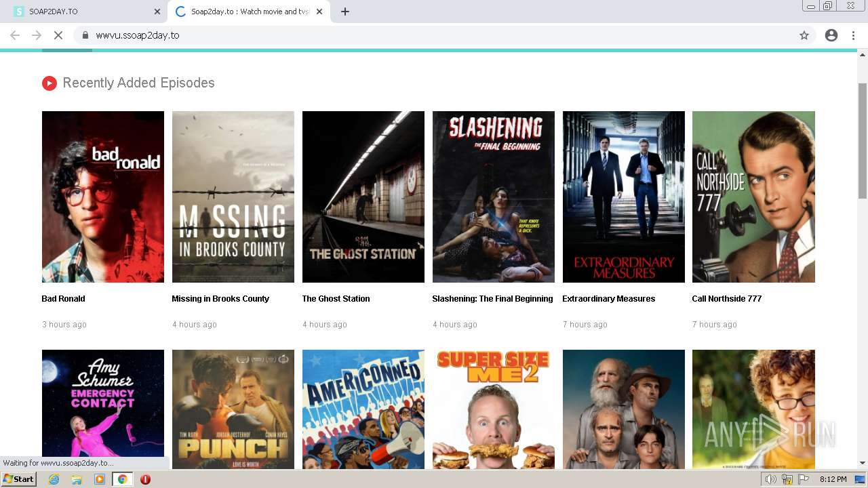868x488 pixels.
Task: Open the Punch movie poster
Action: click(233, 409)
